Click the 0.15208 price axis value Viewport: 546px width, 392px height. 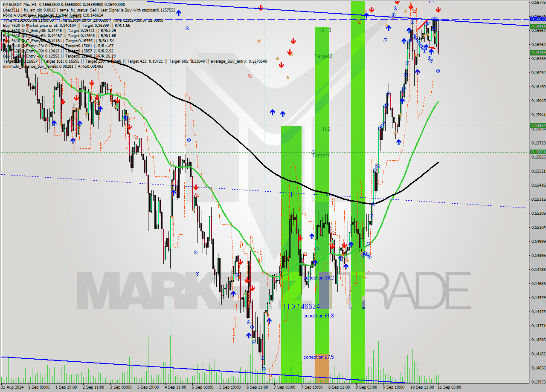(x=538, y=213)
